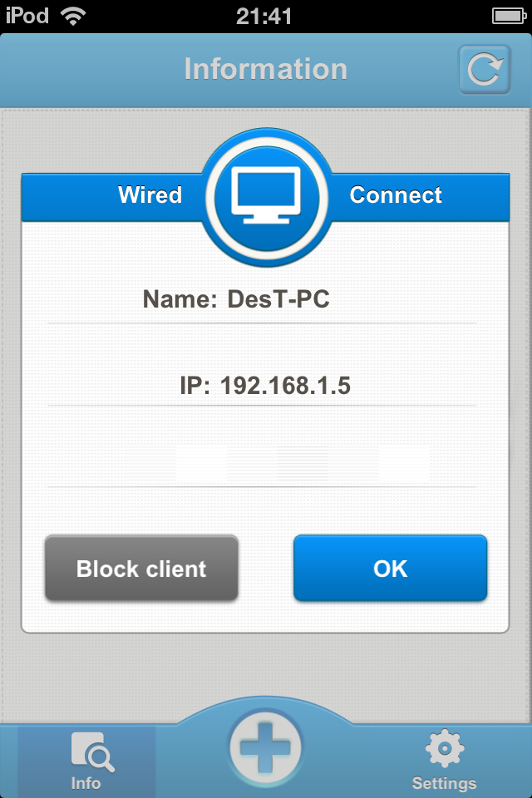Image resolution: width=532 pixels, height=798 pixels.
Task: Switch to the Info tab label
Action: [86, 783]
